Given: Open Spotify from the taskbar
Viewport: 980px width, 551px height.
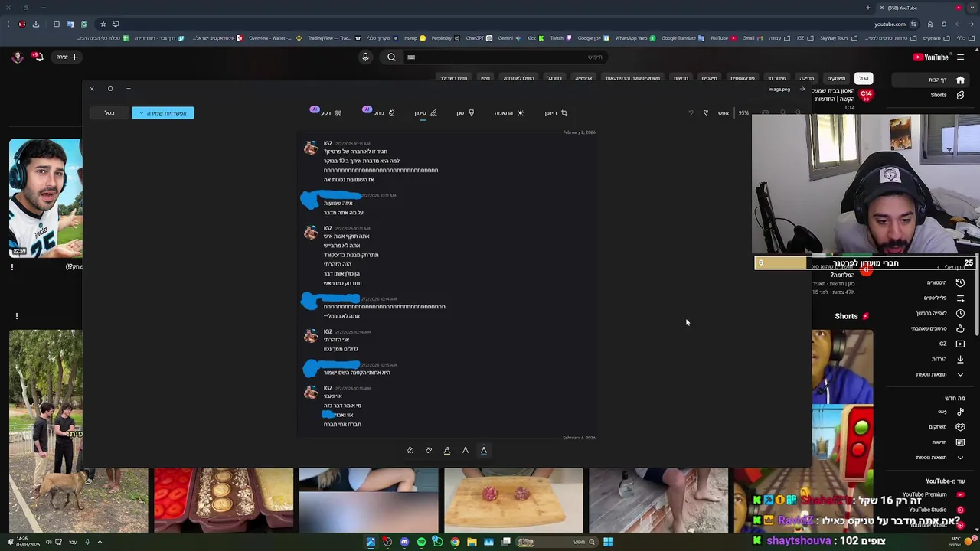Looking at the screenshot, I should point(421,542).
